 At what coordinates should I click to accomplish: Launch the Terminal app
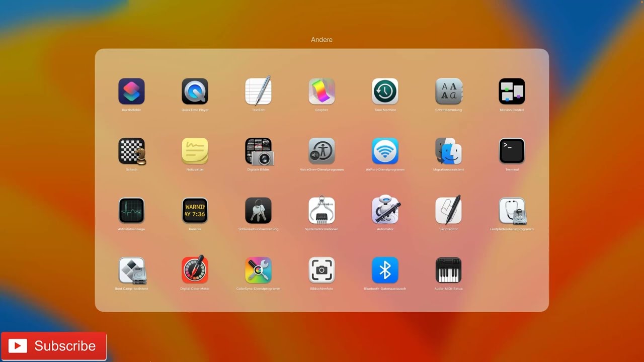tap(512, 151)
